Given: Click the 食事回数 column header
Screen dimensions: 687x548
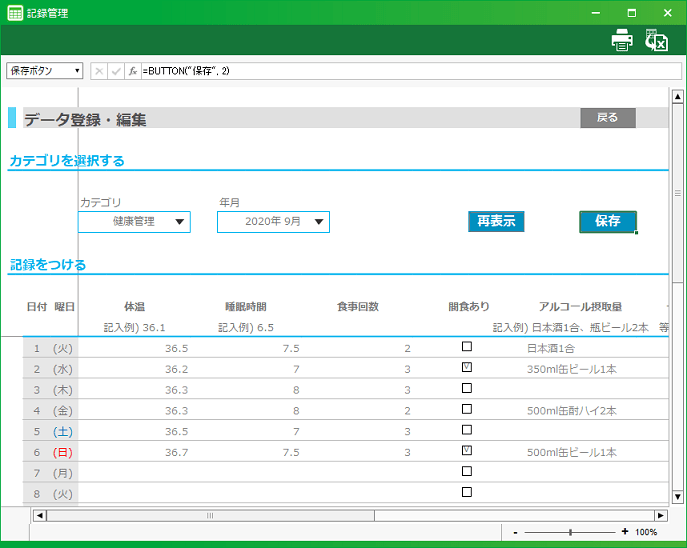Looking at the screenshot, I should coord(358,307).
